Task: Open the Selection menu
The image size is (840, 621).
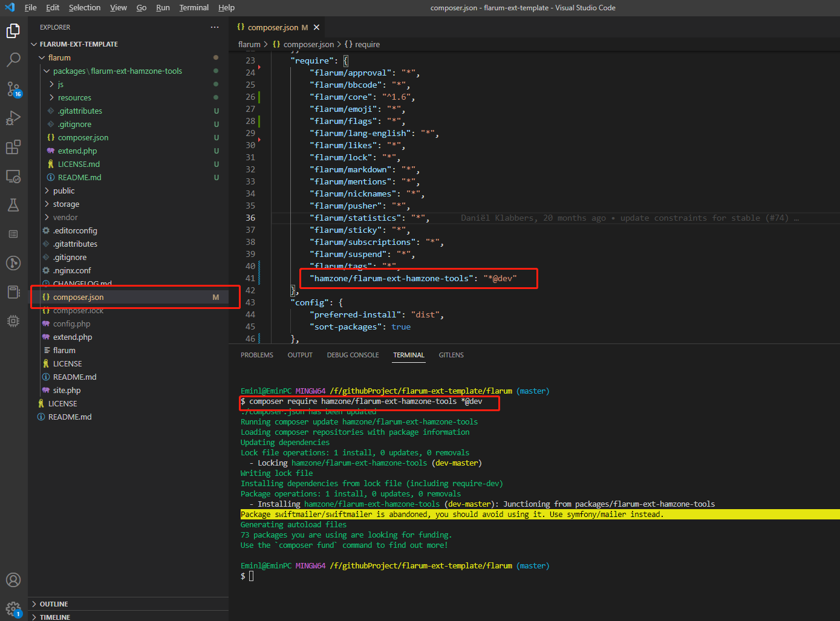Action: coord(85,7)
